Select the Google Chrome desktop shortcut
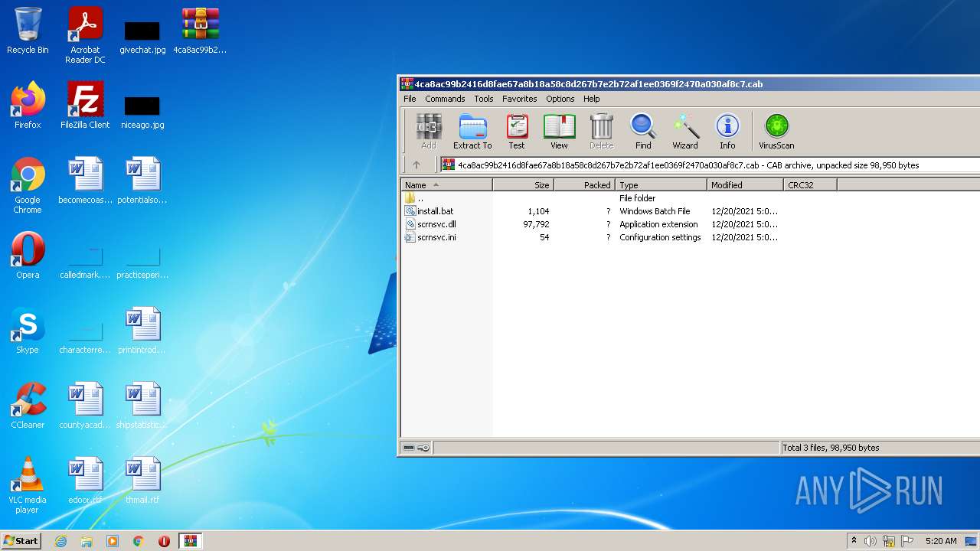The image size is (980, 551). coord(28,186)
